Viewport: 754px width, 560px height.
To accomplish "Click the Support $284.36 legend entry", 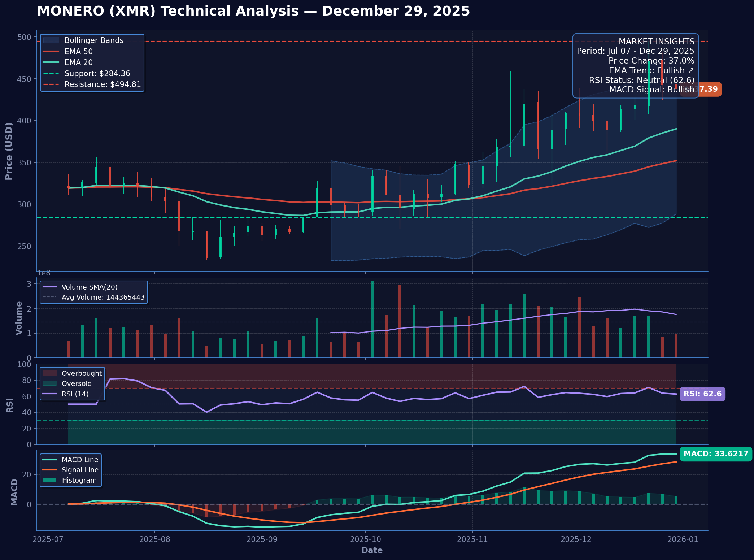I will 97,74.
